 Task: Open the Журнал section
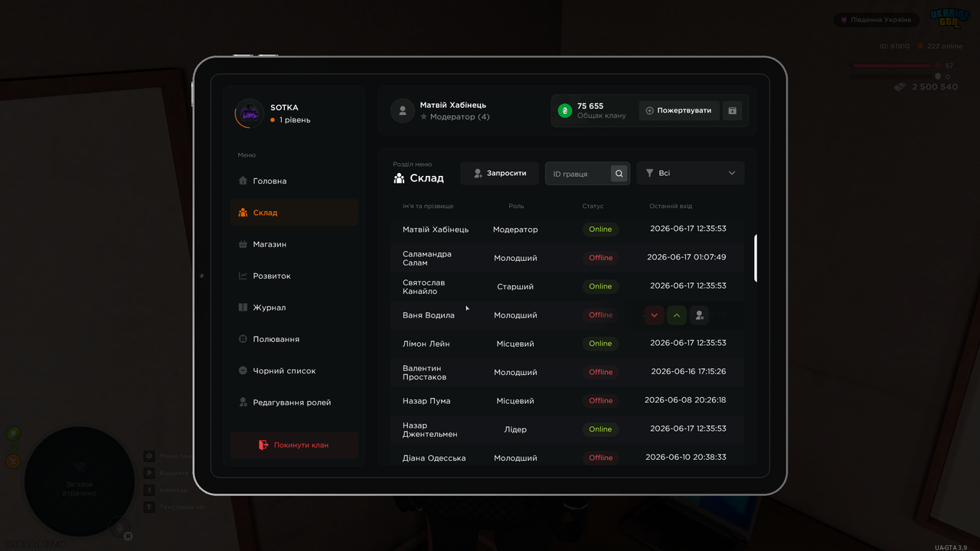tap(294, 308)
